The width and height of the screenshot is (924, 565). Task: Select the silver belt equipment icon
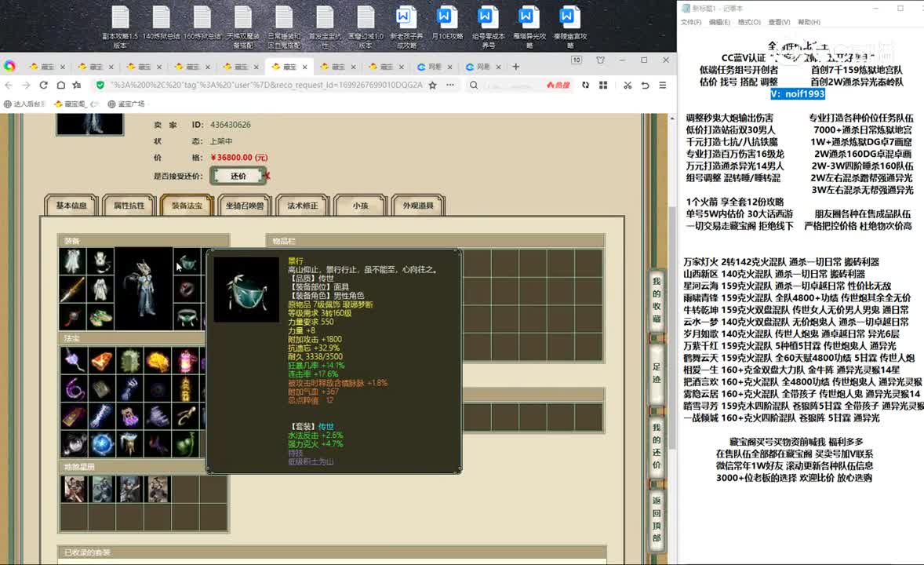click(x=187, y=317)
